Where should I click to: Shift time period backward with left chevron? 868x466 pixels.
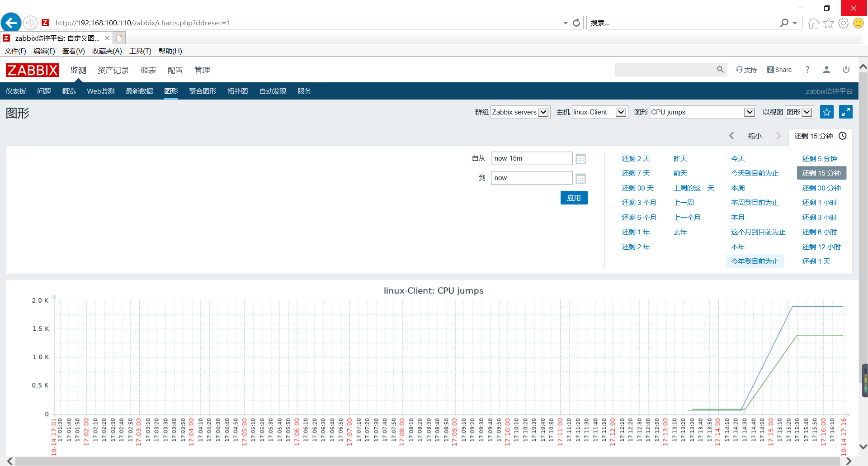click(x=731, y=136)
